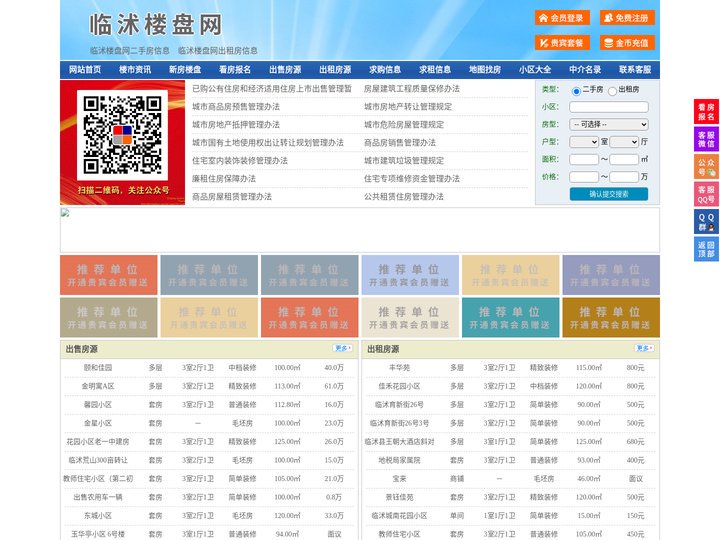Click 更多 in 出售房源 header
Image resolution: width=720 pixels, height=540 pixels.
[343, 349]
